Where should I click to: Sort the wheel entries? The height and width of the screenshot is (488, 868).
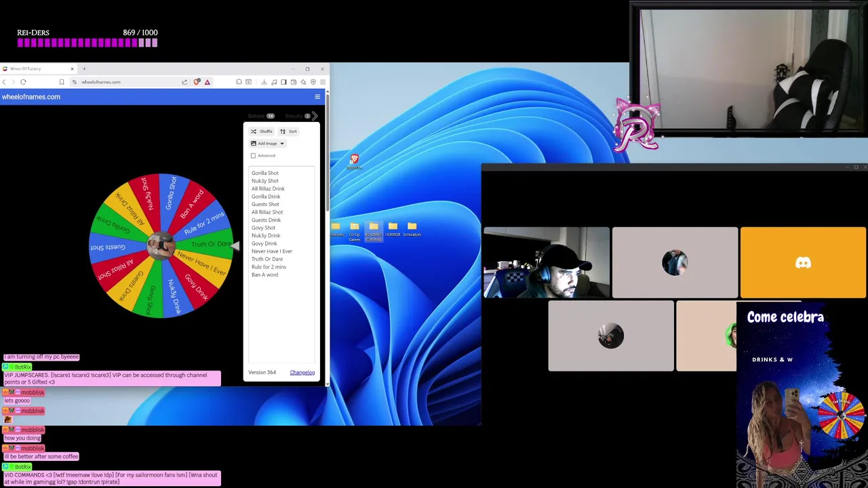(x=288, y=131)
